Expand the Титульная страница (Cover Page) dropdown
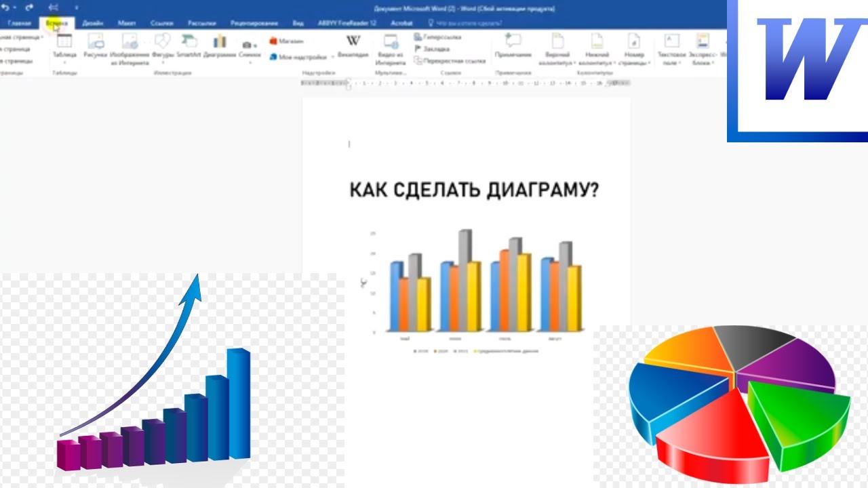The image size is (868, 488). [42, 37]
